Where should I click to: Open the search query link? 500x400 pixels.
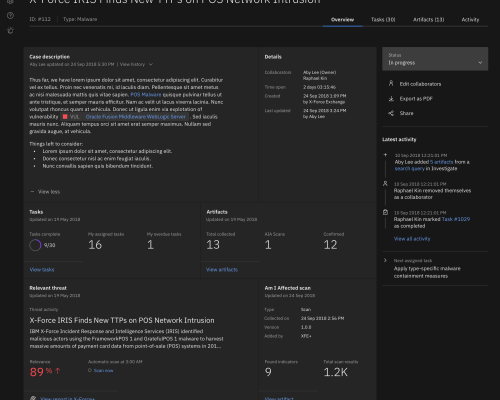coord(410,169)
